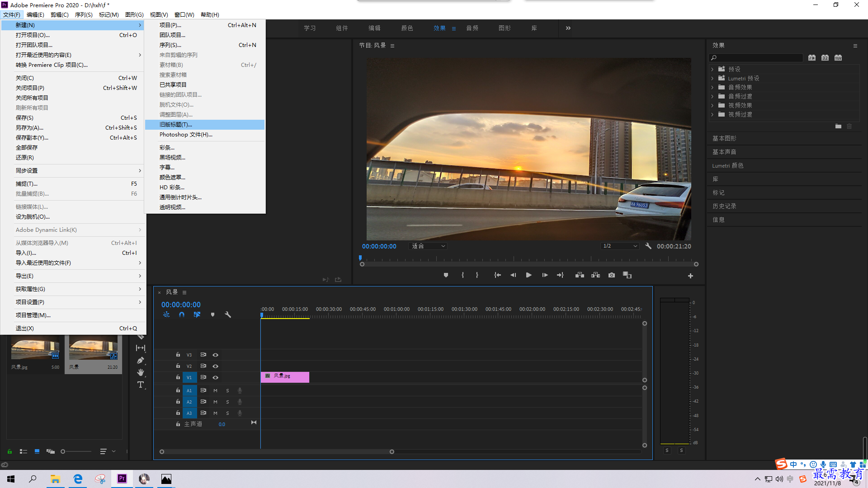The width and height of the screenshot is (868, 488).
Task: Expand the 预设 effects folder
Action: click(712, 69)
